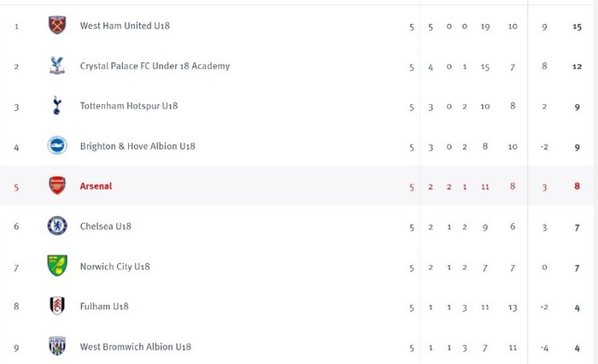Click Tottenham Hotspur U18 team name

click(129, 106)
